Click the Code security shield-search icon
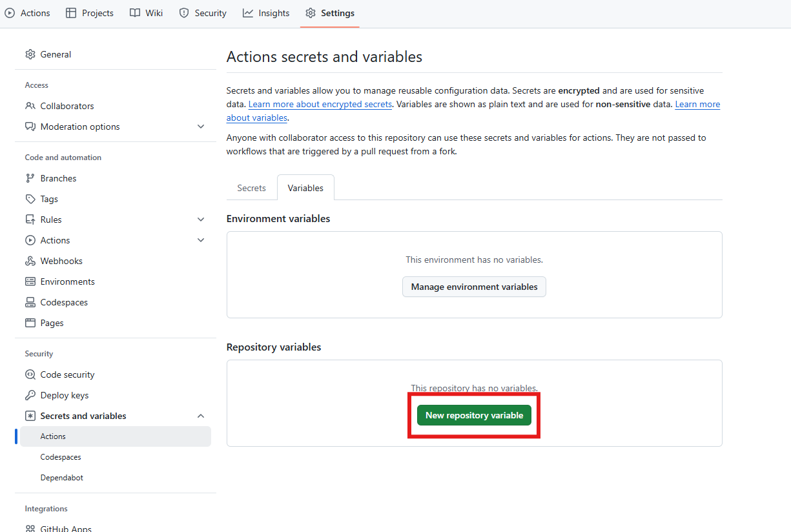Image resolution: width=791 pixels, height=532 pixels. point(30,374)
